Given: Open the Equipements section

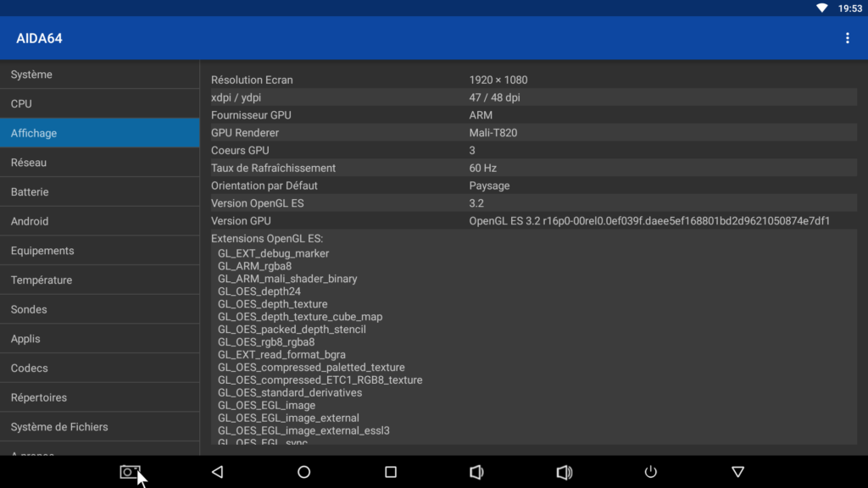Looking at the screenshot, I should (100, 251).
